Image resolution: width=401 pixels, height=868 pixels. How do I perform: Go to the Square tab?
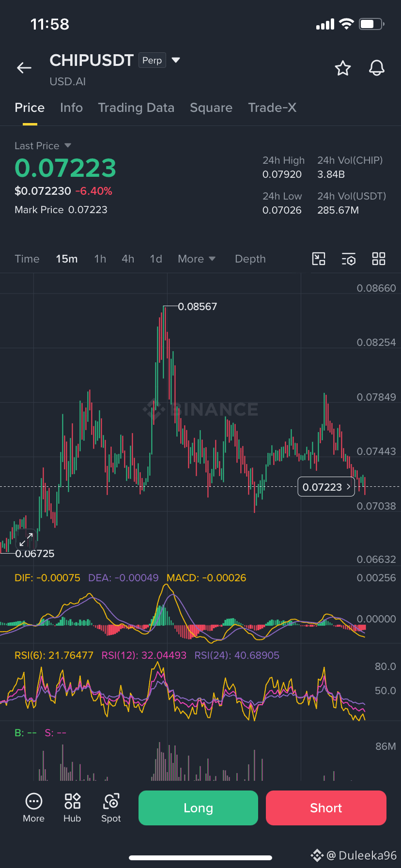coord(211,108)
